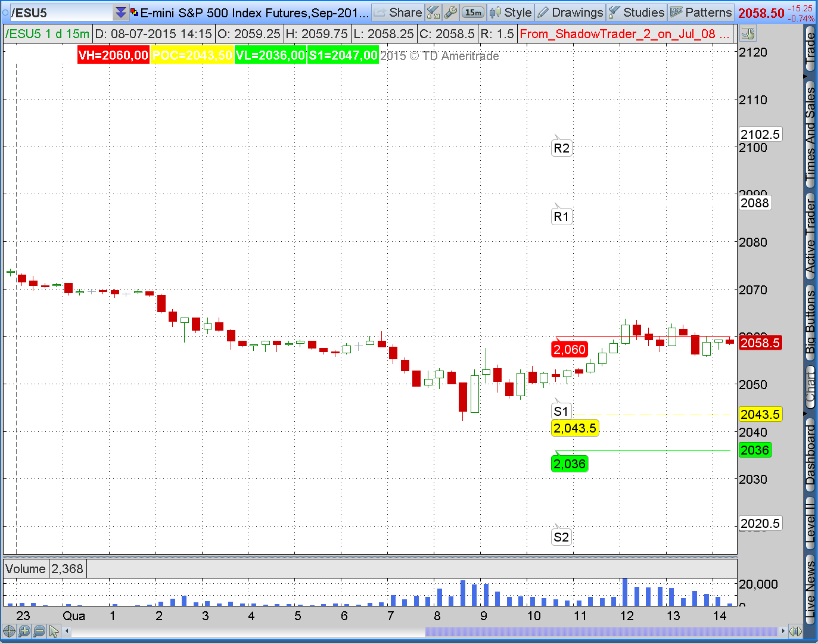Select the pointer cursor tool
The image size is (818, 644).
pyautogui.click(x=54, y=631)
